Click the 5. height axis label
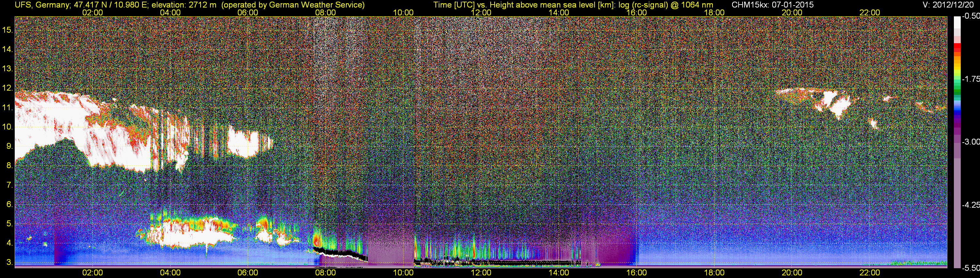 click(x=9, y=224)
